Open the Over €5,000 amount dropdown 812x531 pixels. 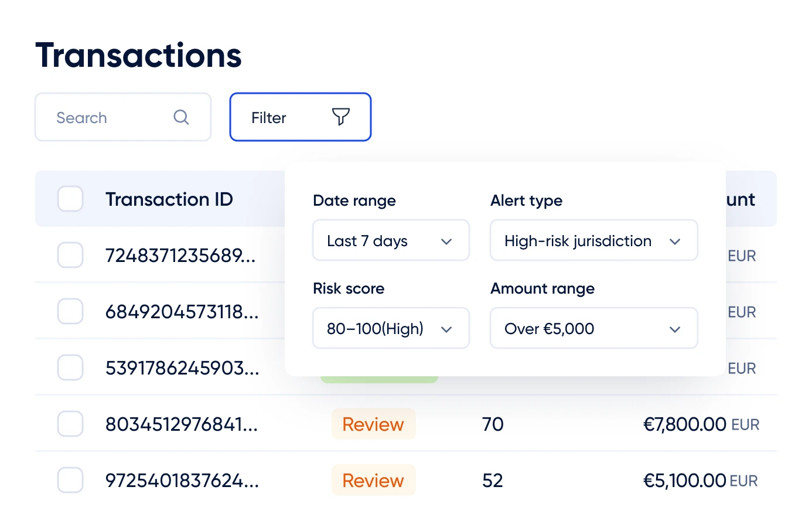[x=593, y=328]
